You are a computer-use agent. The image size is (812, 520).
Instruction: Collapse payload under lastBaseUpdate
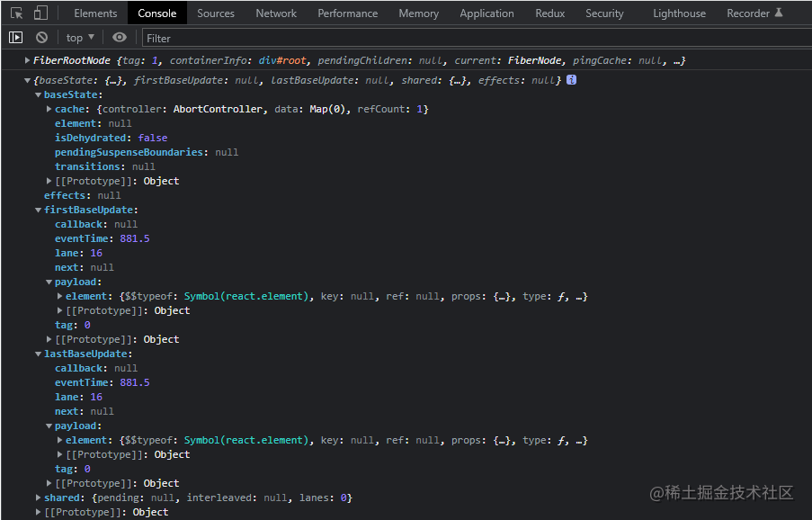[49, 426]
